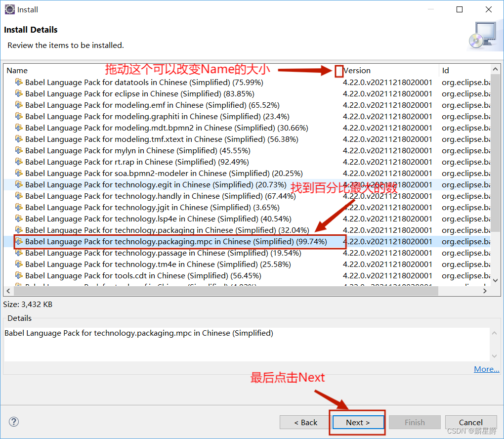Click the modeling.graphiti pack icon

click(19, 116)
